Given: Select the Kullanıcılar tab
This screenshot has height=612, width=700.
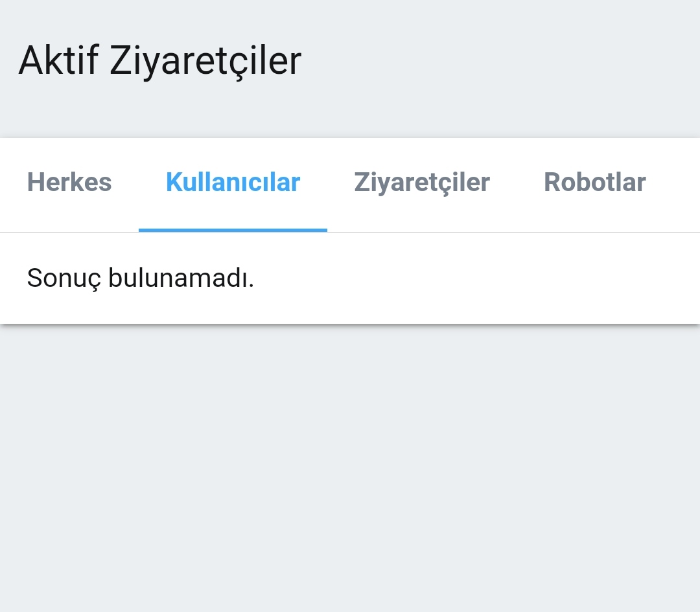Looking at the screenshot, I should pos(233,183).
